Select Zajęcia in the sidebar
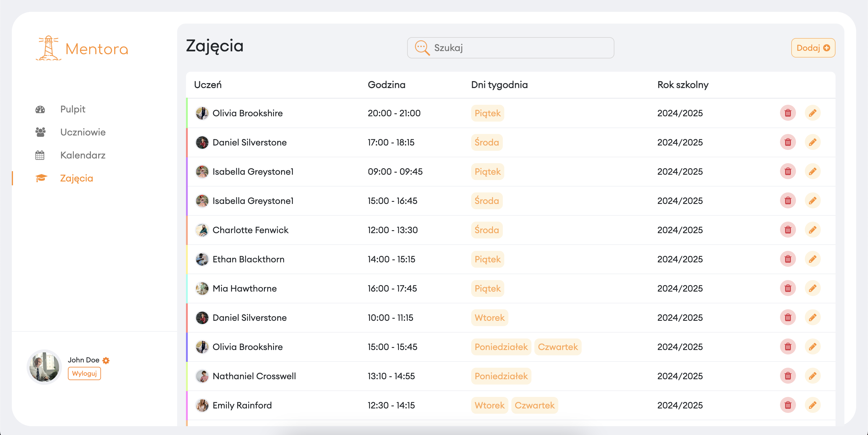This screenshot has width=868, height=435. point(76,178)
